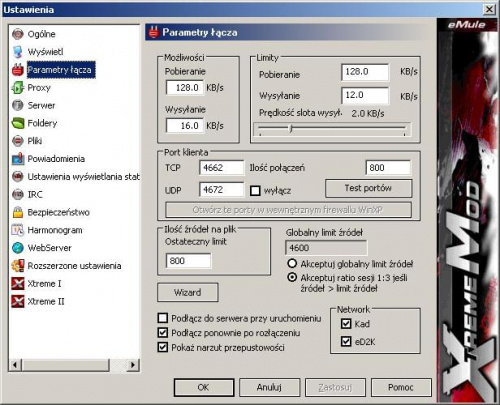Select the Bezpieczeństwo page
This screenshot has width=500, height=405.
pyautogui.click(x=58, y=212)
